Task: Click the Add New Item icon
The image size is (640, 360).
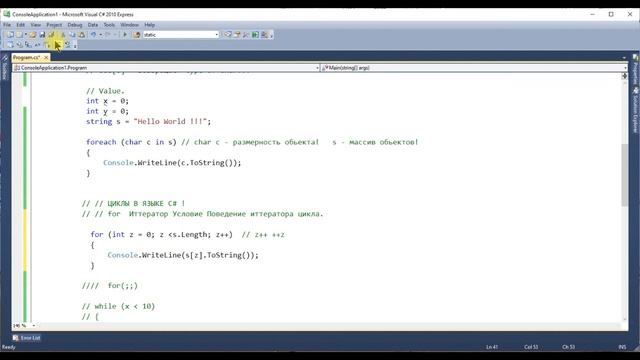Action: [19, 35]
